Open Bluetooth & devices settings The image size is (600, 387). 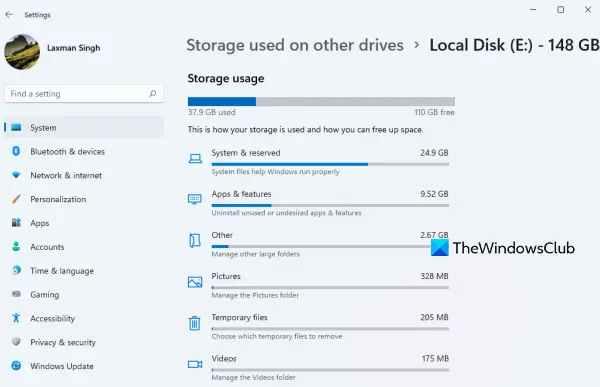tap(84, 152)
